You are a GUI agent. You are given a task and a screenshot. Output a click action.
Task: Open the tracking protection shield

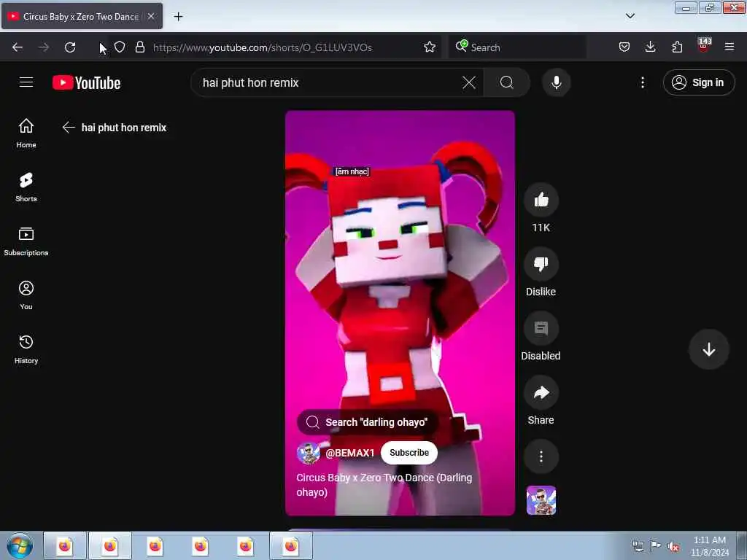click(x=120, y=47)
